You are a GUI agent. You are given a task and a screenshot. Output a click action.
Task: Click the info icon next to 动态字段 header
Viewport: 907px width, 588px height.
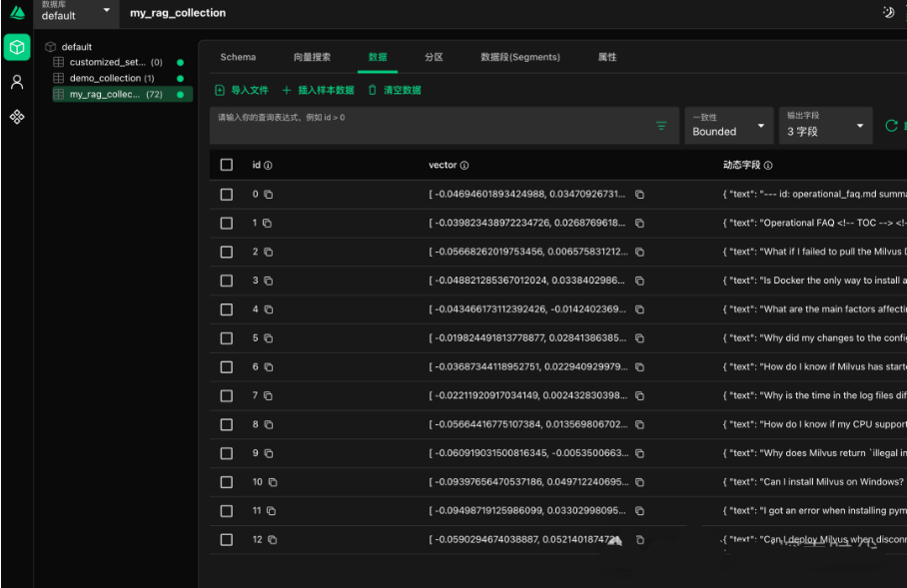768,166
